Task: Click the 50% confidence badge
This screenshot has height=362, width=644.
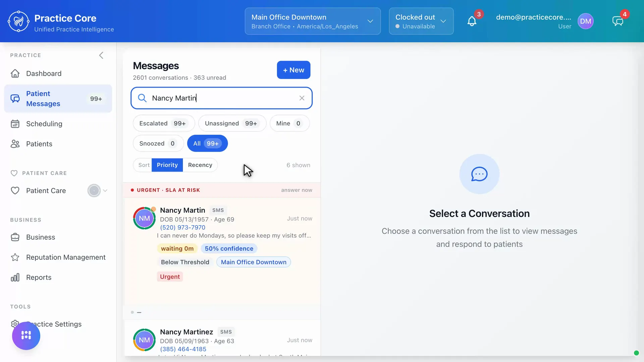Action: click(229, 249)
